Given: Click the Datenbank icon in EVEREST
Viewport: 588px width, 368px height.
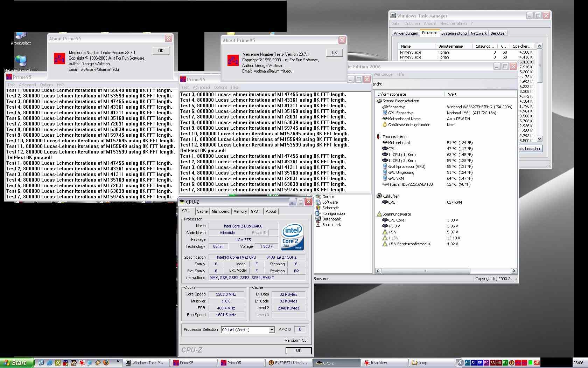Looking at the screenshot, I should click(318, 219).
